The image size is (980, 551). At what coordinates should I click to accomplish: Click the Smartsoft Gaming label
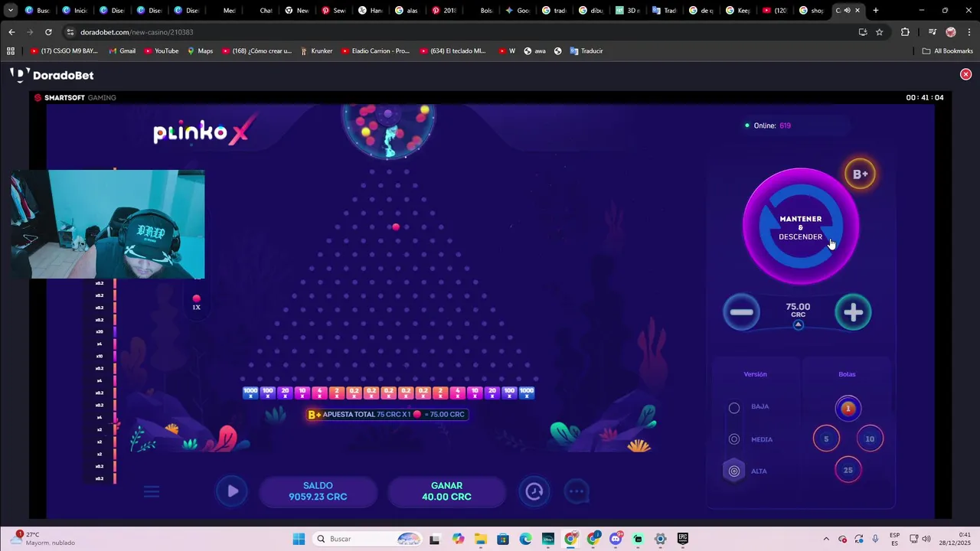click(75, 98)
